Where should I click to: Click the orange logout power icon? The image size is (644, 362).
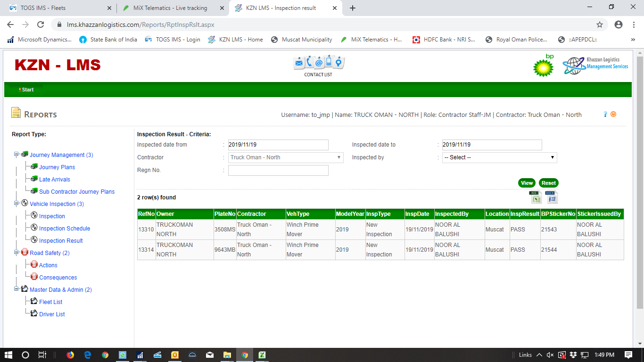pyautogui.click(x=613, y=114)
